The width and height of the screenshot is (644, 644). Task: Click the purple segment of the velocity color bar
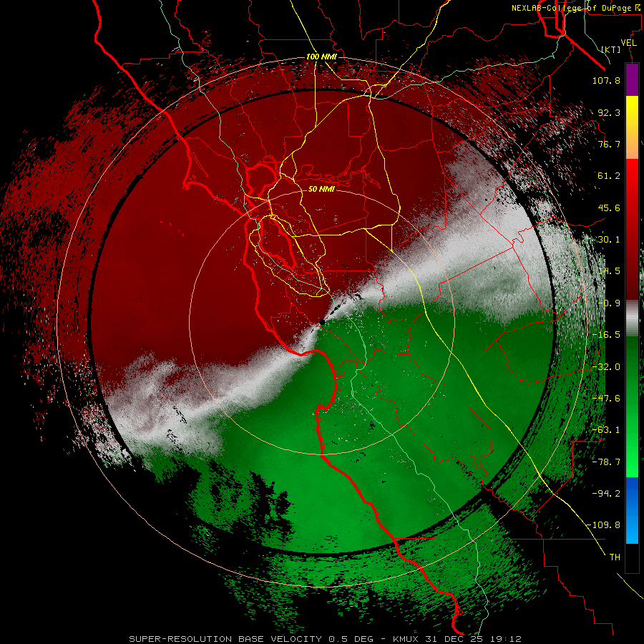coord(632,79)
